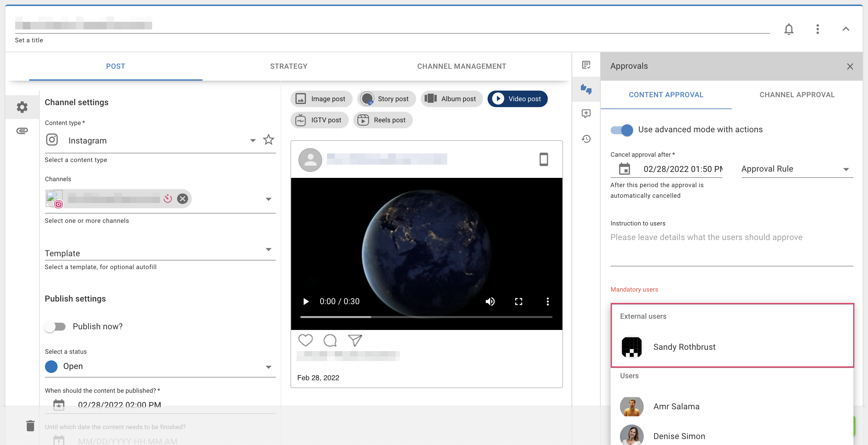This screenshot has width=868, height=445.
Task: Mute the video volume
Action: tap(490, 302)
